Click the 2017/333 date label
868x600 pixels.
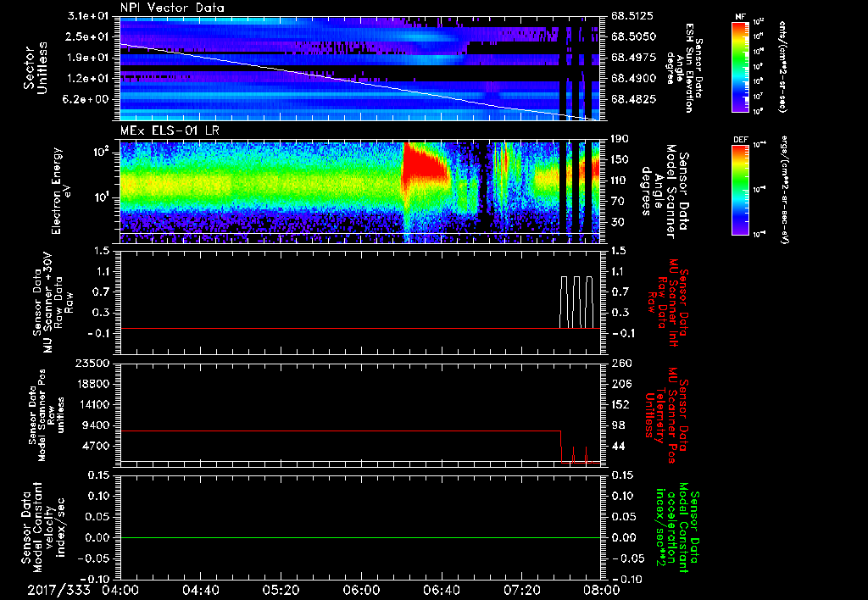(57, 590)
